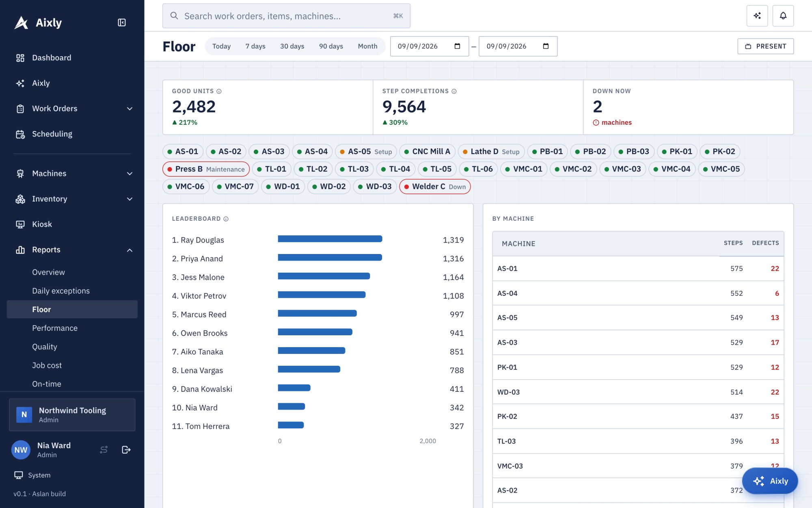Click the PRESENT button
The height and width of the screenshot is (508, 812).
765,46
